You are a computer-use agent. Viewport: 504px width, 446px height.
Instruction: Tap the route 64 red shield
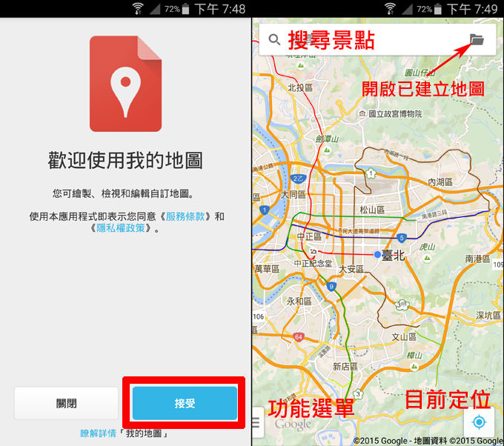tap(299, 337)
